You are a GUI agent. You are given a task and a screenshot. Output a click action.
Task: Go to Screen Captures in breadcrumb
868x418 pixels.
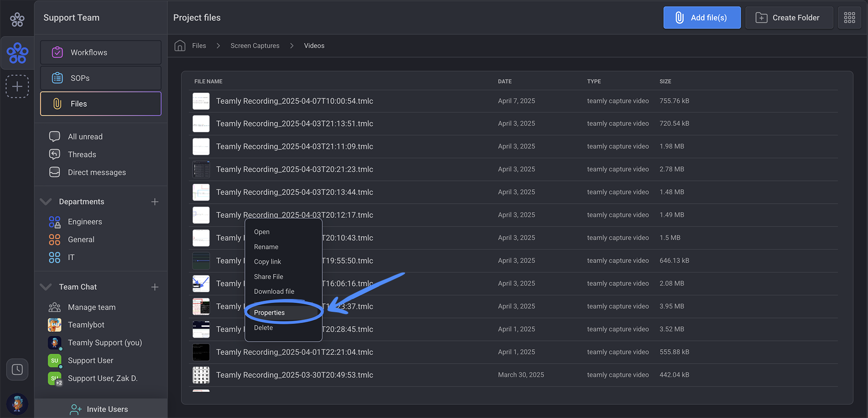click(x=255, y=46)
